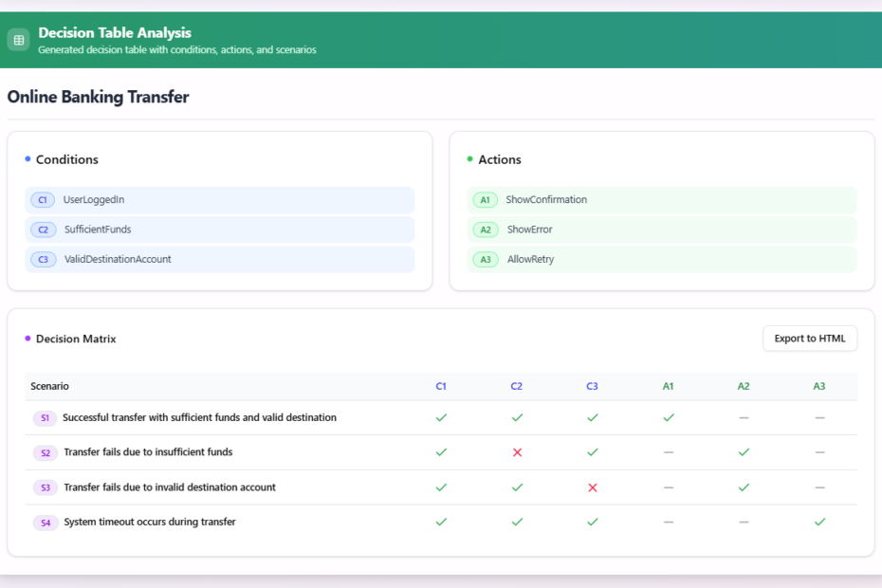Image resolution: width=882 pixels, height=588 pixels.
Task: Click the red X for S3 under C3
Action: [x=593, y=487]
